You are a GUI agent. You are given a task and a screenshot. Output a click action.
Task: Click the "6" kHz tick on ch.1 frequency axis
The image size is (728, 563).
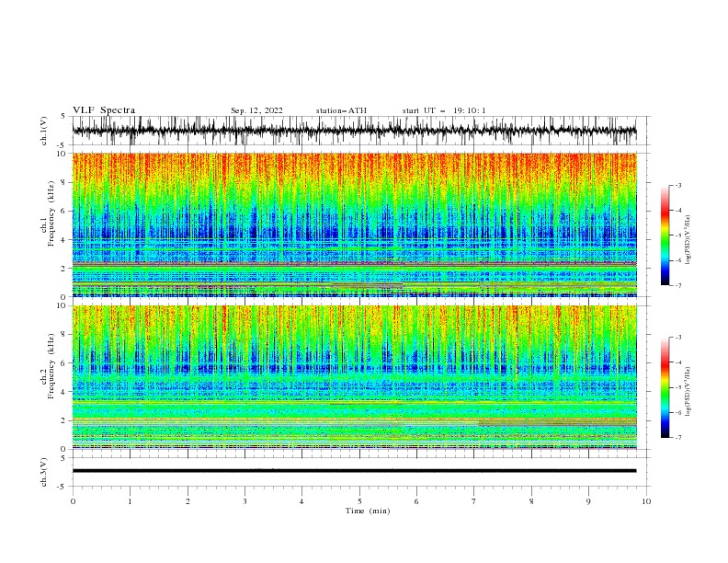click(x=64, y=211)
